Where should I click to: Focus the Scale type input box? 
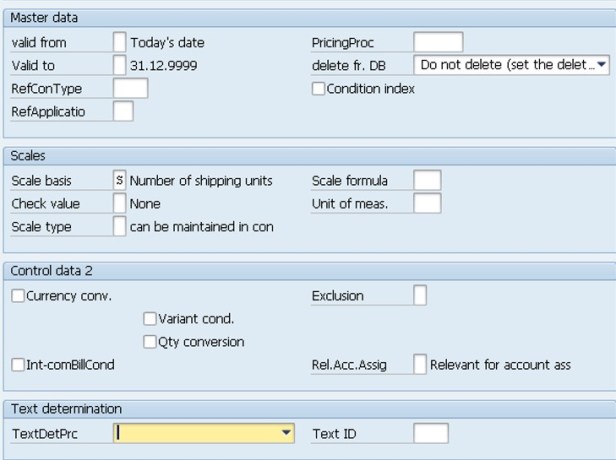(x=120, y=227)
